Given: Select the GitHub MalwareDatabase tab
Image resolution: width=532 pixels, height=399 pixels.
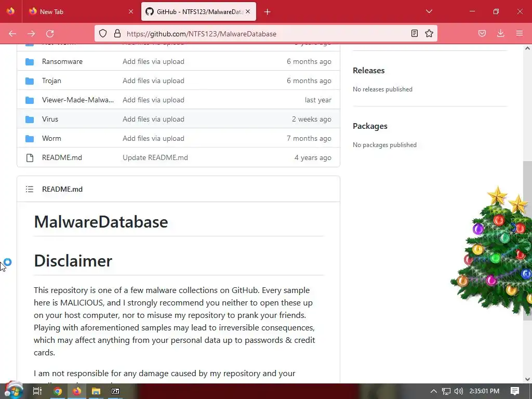Looking at the screenshot, I should pyautogui.click(x=199, y=11).
